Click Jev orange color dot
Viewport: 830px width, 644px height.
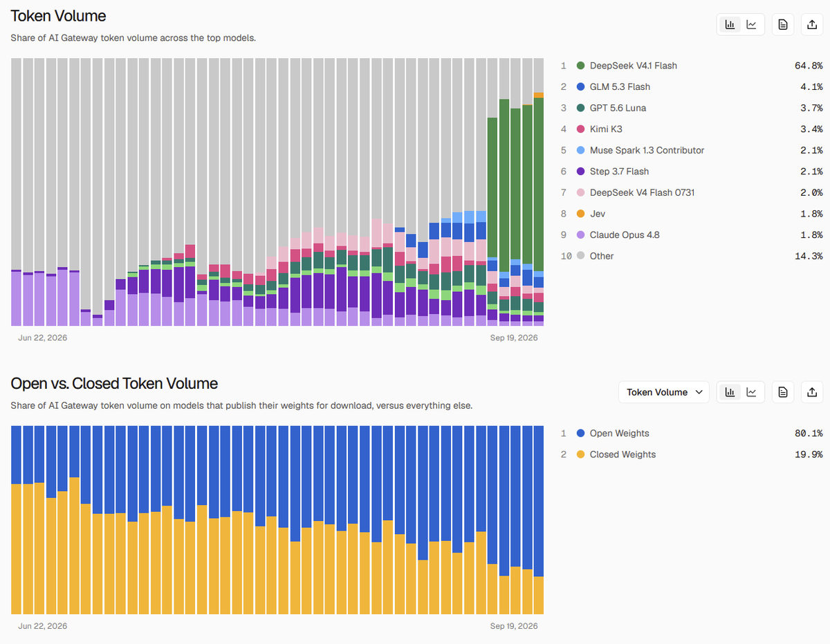580,214
